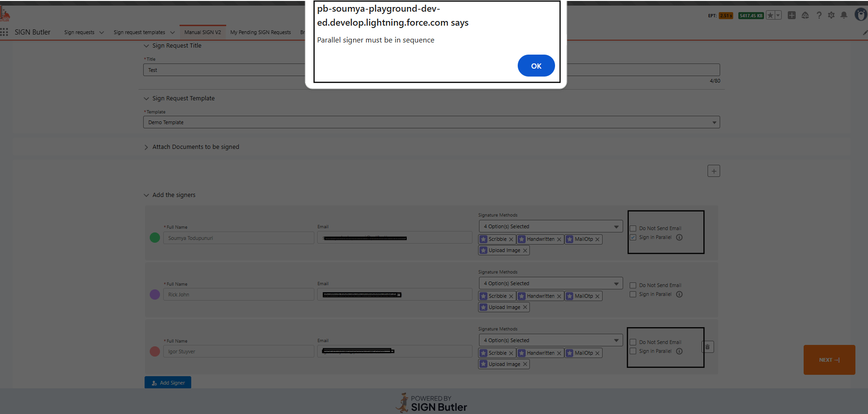Screen dimensions: 868x414
Task: Click the notifications bell icon
Action: click(844, 15)
